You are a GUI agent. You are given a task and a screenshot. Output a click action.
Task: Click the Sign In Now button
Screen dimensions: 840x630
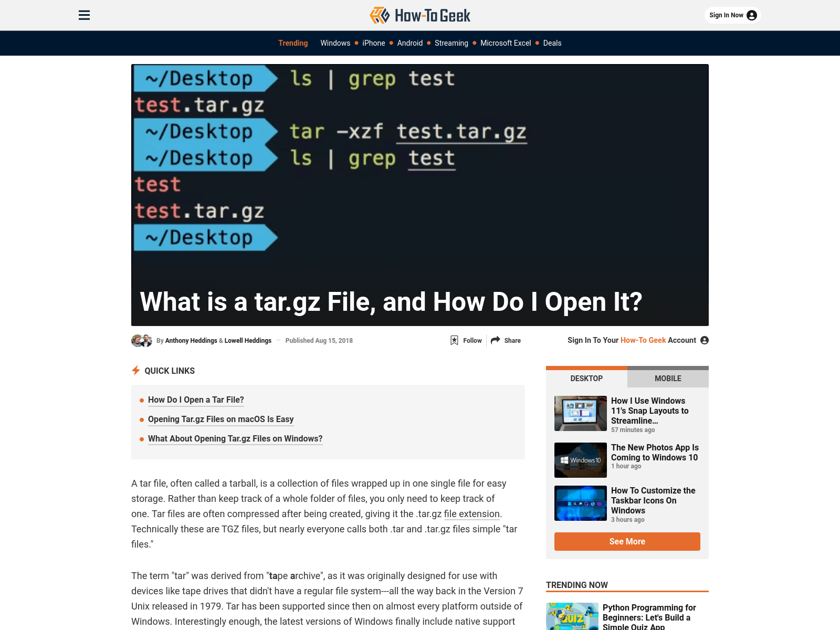733,15
